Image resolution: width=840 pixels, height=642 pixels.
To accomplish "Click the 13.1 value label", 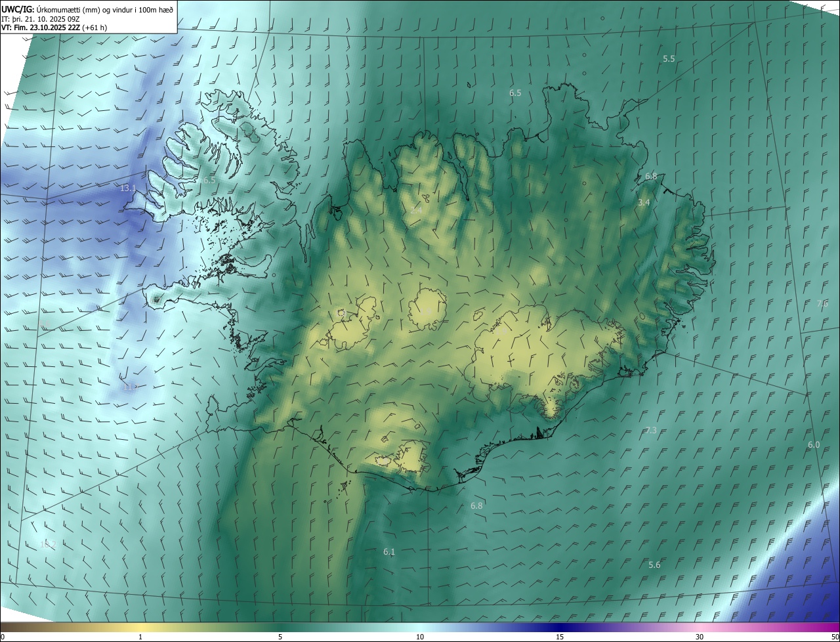I will [x=128, y=188].
